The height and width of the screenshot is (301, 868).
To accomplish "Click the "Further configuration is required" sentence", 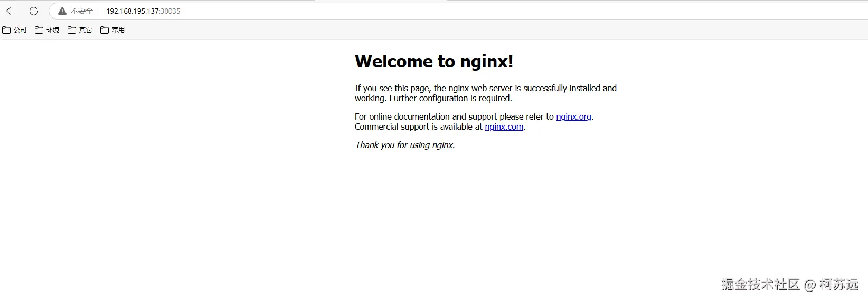I will [450, 98].
